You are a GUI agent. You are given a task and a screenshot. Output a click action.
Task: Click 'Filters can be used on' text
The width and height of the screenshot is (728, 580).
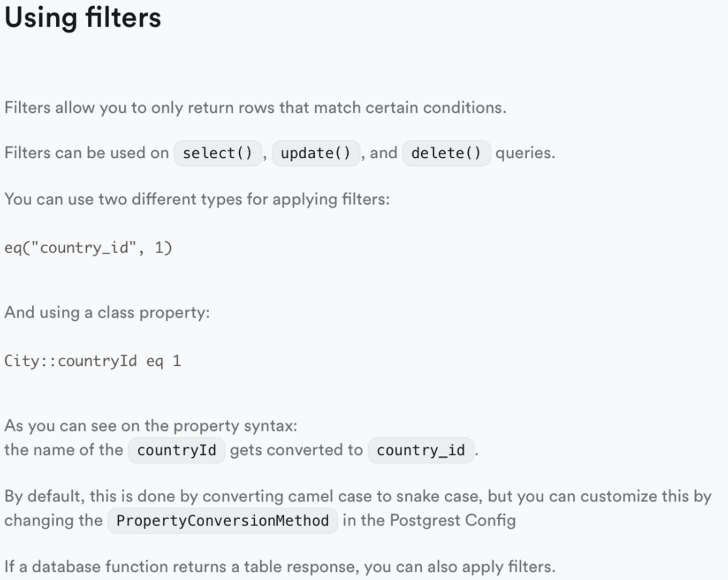click(87, 153)
